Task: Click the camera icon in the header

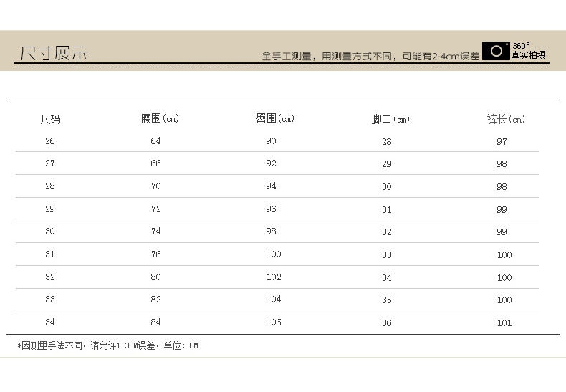Action: click(x=496, y=51)
